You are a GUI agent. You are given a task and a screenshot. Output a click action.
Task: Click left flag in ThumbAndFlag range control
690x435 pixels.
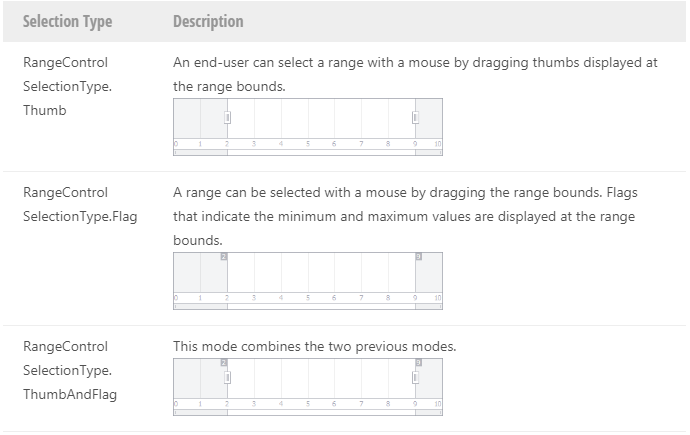pos(224,363)
